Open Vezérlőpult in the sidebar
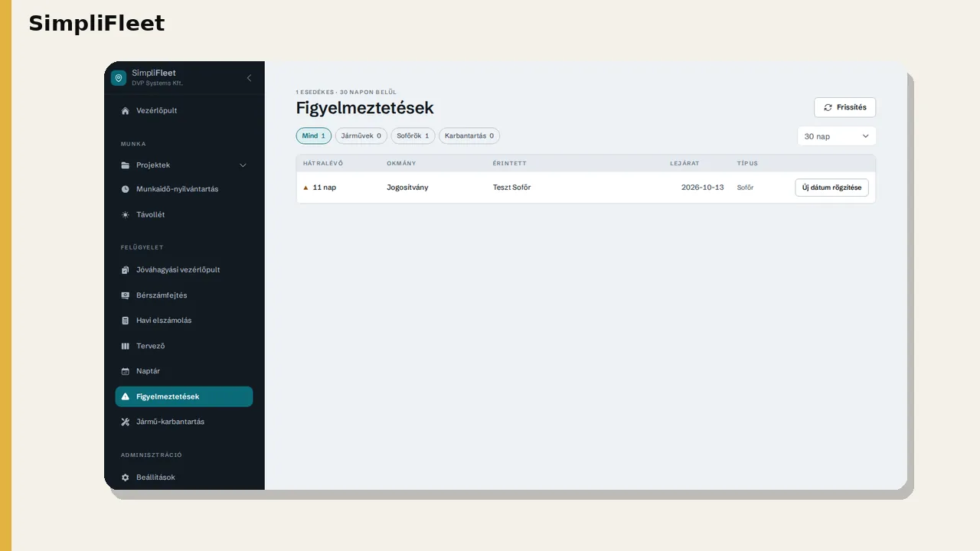980x551 pixels. coord(184,111)
